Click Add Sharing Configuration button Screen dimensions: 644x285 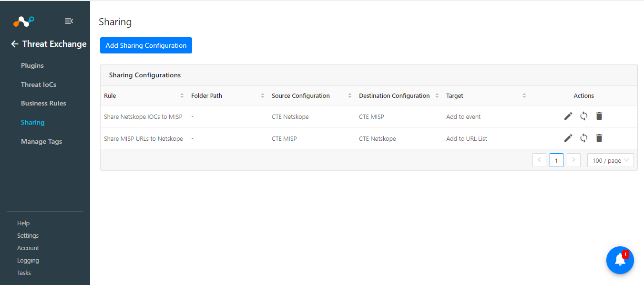pyautogui.click(x=146, y=45)
